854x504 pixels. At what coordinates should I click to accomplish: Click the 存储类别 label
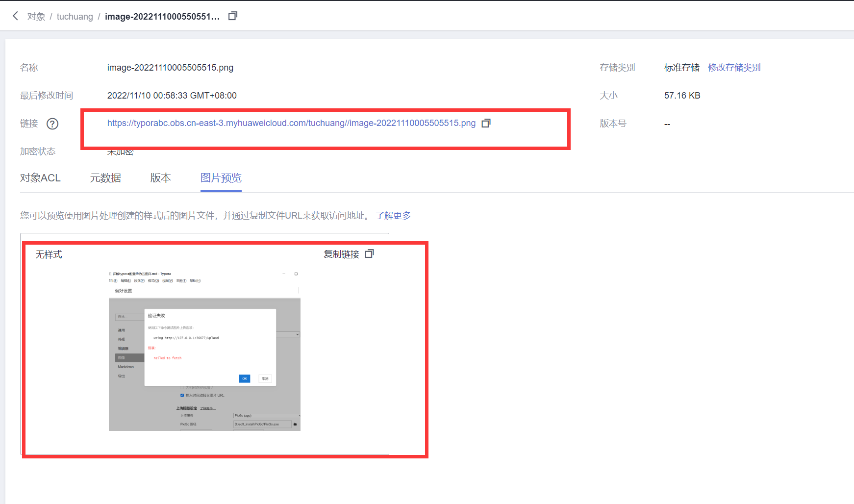pyautogui.click(x=617, y=68)
